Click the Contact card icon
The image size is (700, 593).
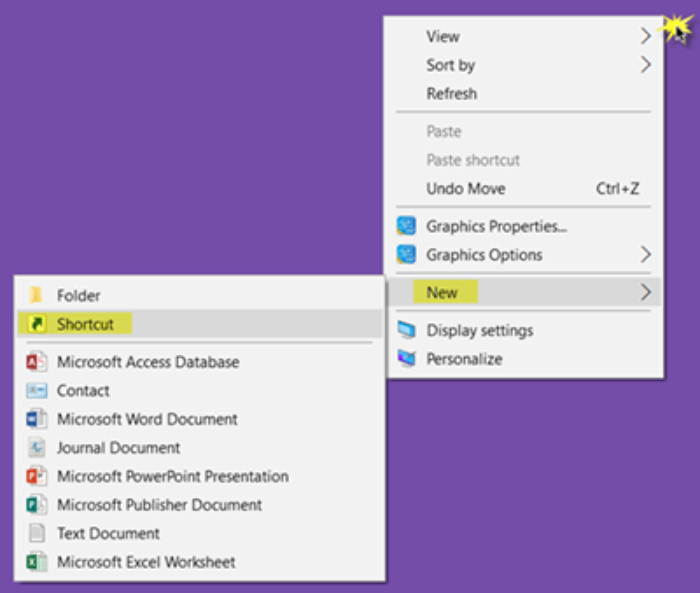pyautogui.click(x=36, y=391)
